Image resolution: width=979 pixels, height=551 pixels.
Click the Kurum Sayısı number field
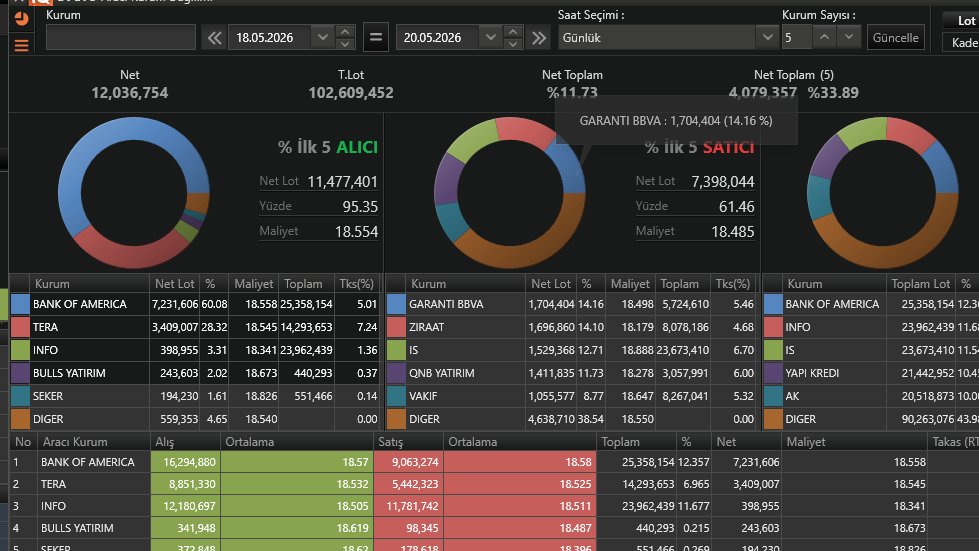point(797,37)
